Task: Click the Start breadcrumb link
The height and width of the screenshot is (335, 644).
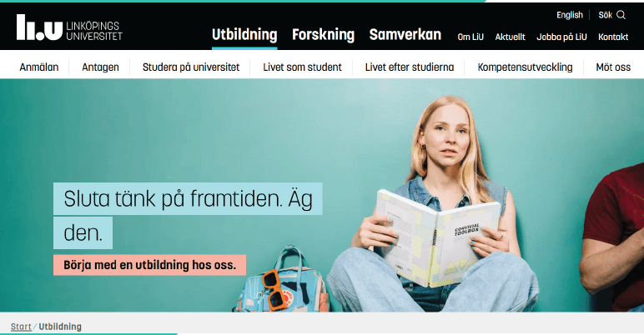Action: 21,327
